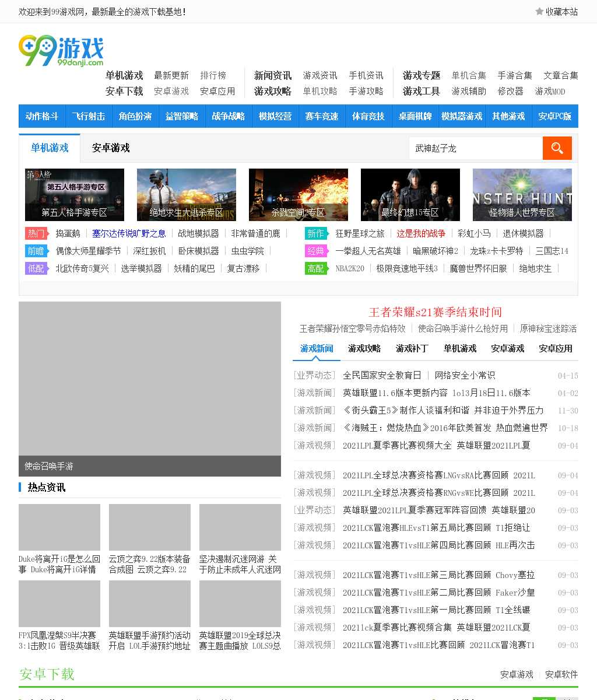Open the 文章合集 header link

pos(561,75)
